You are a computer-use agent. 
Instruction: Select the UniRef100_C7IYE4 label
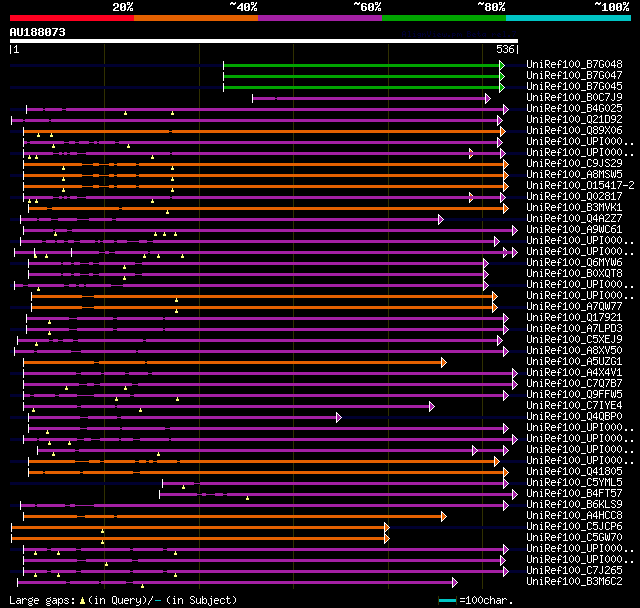click(574, 406)
